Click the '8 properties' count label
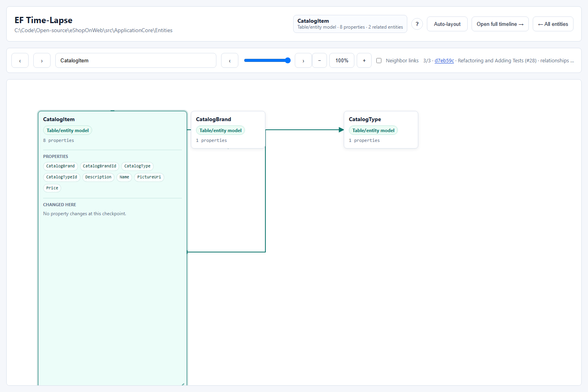588x392 pixels. pyautogui.click(x=58, y=140)
